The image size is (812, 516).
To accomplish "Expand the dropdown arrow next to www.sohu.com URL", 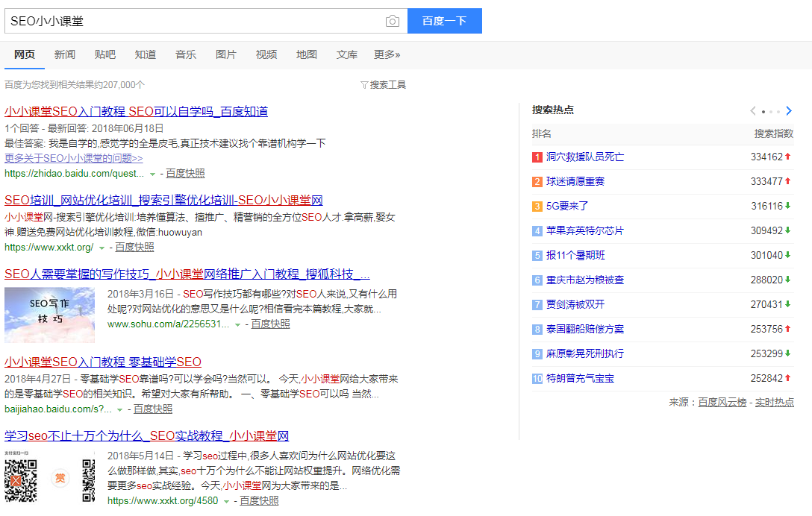I will tap(237, 325).
